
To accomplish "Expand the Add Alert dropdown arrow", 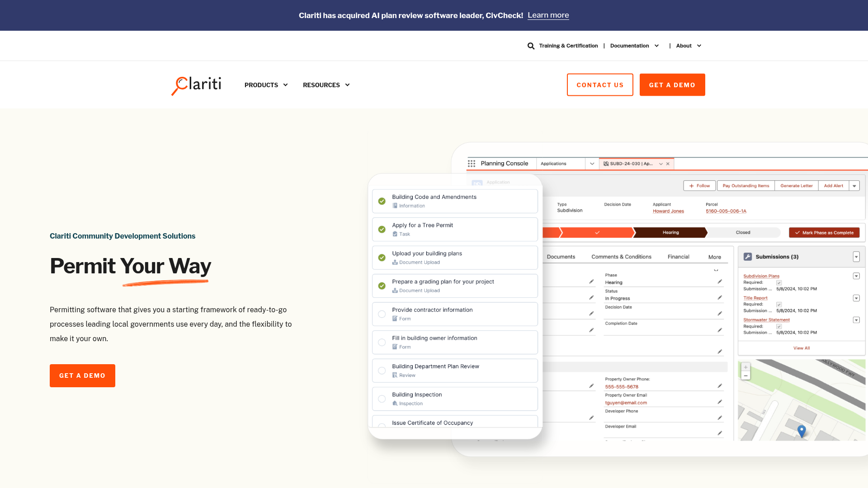I will [854, 185].
